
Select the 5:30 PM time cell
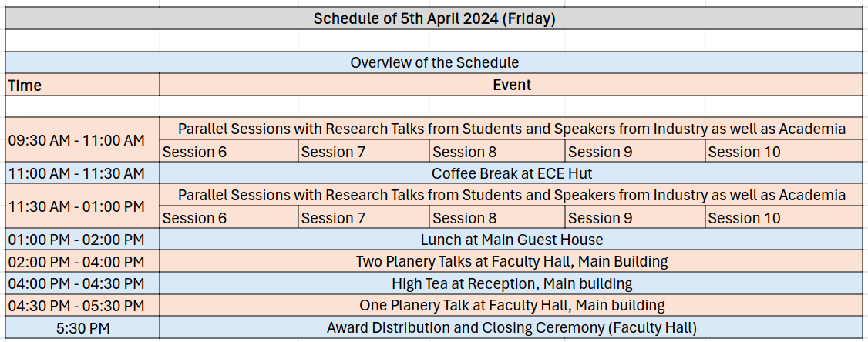[82, 328]
